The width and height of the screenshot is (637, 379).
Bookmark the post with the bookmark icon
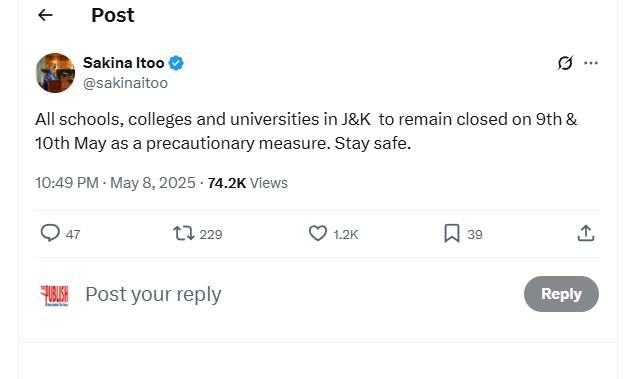pyautogui.click(x=452, y=234)
